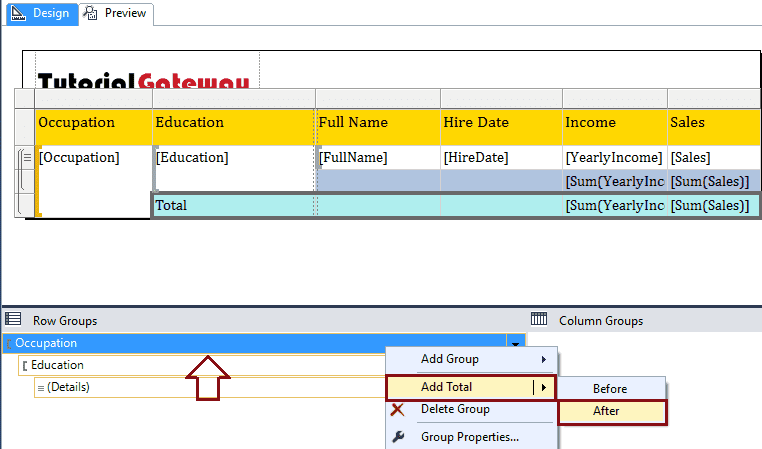Expand the Add Group submenu arrow
The image size is (762, 449).
click(x=543, y=359)
